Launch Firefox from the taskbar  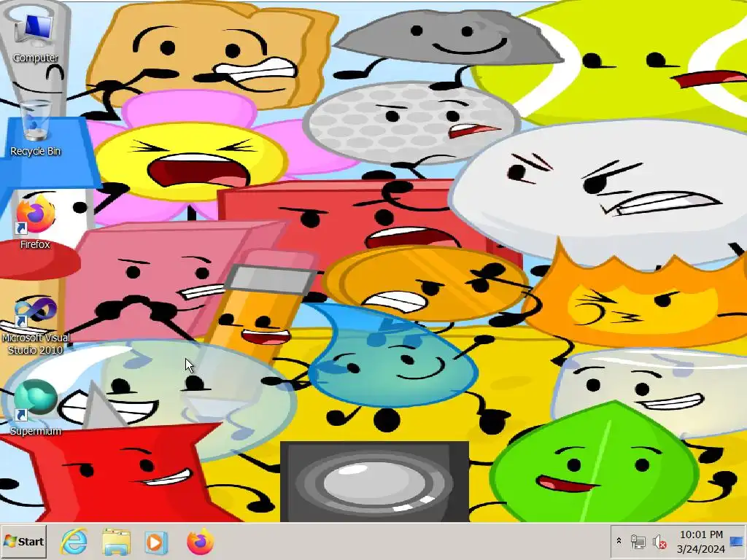pos(200,542)
